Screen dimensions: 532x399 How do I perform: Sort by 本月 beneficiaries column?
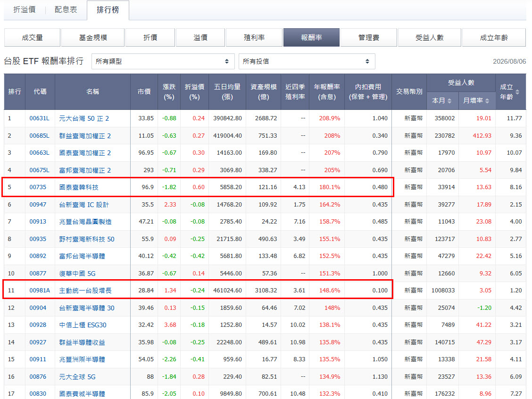pos(442,100)
